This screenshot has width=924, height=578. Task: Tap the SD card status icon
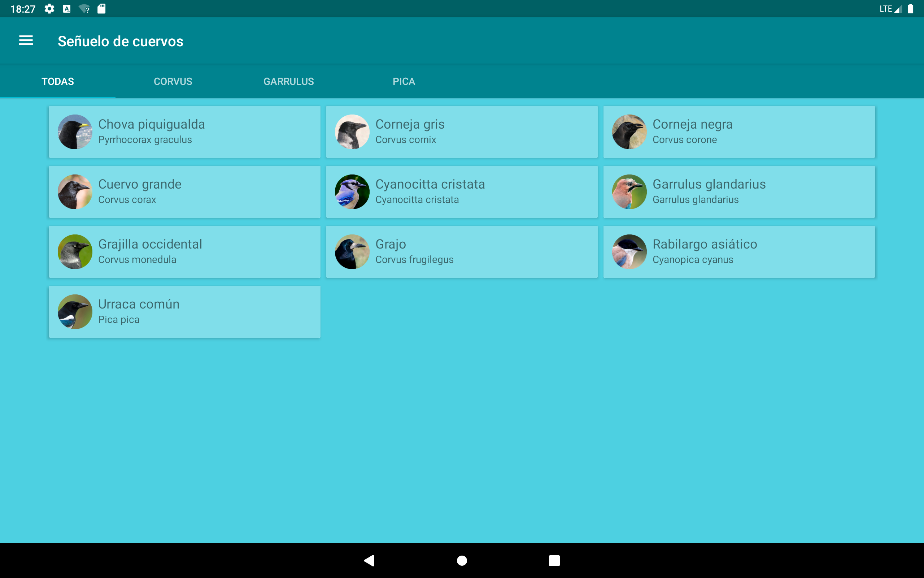click(x=101, y=9)
